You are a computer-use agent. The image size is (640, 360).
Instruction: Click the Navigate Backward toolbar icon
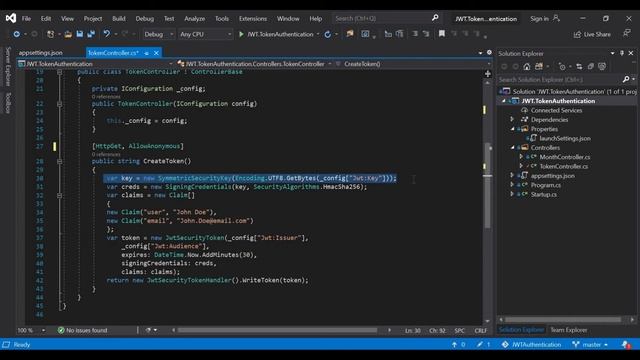[x=16, y=34]
